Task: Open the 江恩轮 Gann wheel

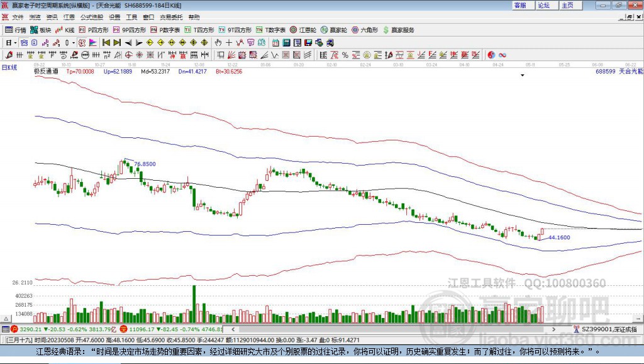Action: pos(303,30)
